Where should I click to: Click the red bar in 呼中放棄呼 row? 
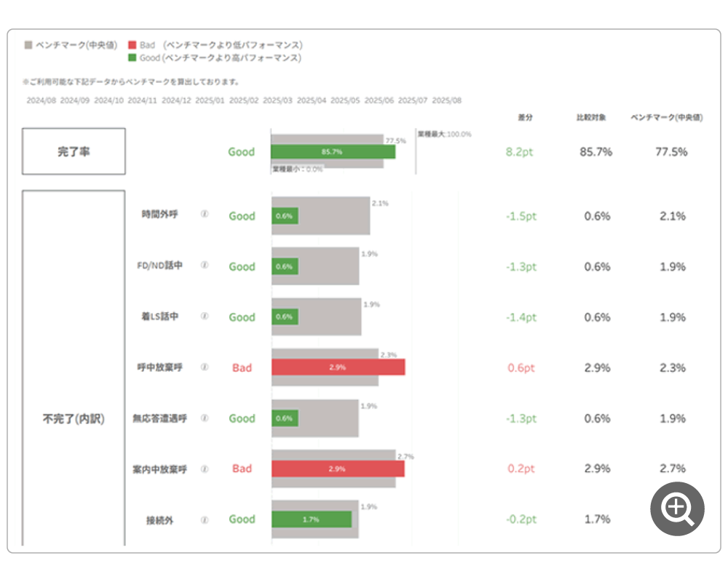pos(338,367)
